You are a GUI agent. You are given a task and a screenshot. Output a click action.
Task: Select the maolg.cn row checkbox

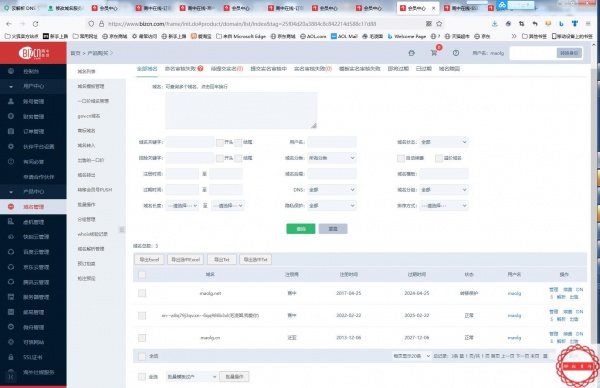pyautogui.click(x=142, y=337)
